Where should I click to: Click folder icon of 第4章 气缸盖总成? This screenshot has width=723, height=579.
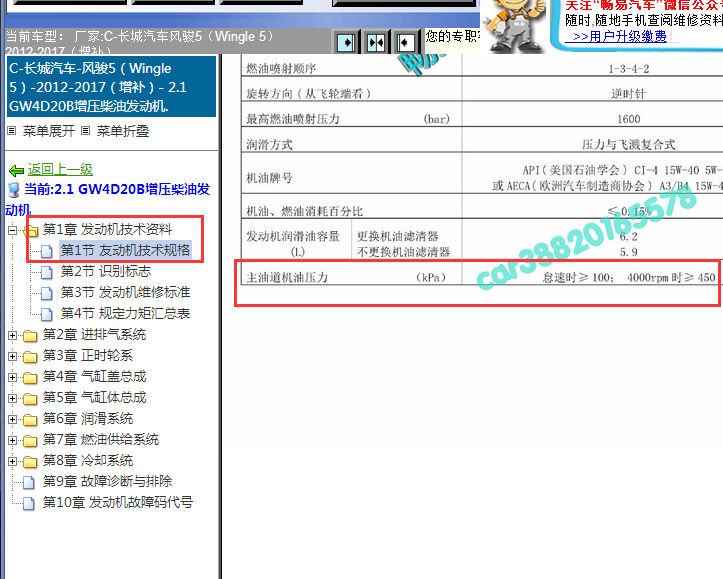pos(30,378)
